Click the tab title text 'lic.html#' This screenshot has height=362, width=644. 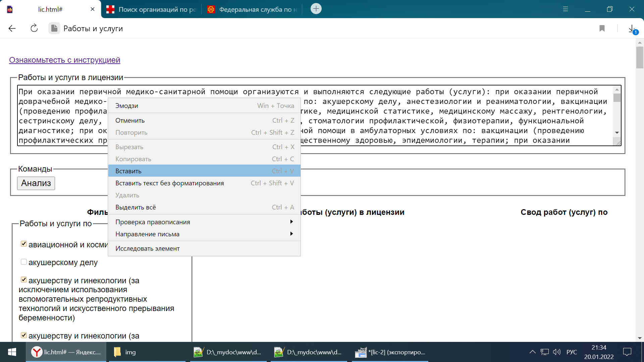(50, 9)
